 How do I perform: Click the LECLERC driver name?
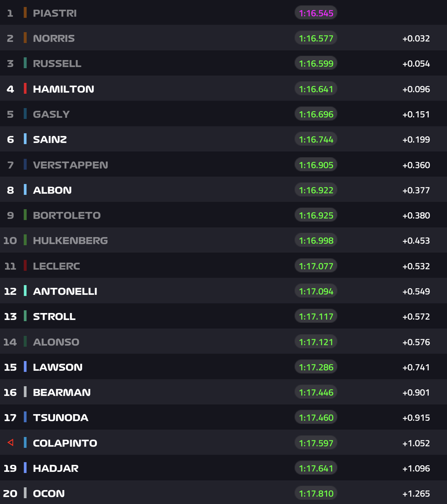[57, 266]
